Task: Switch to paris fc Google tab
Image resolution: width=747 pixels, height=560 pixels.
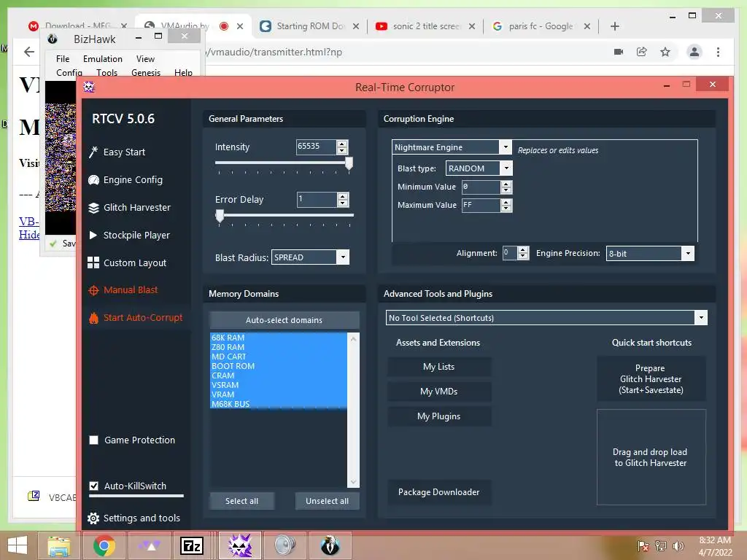Action: pos(541,26)
